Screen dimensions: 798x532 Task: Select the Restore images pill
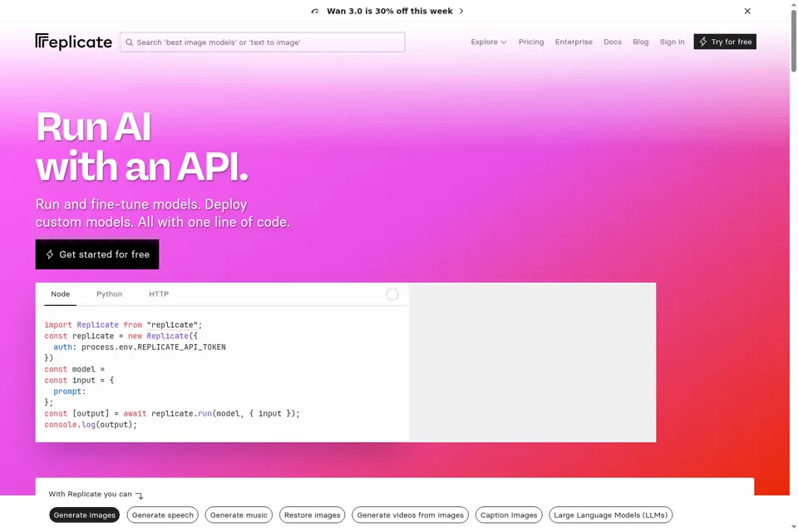312,515
